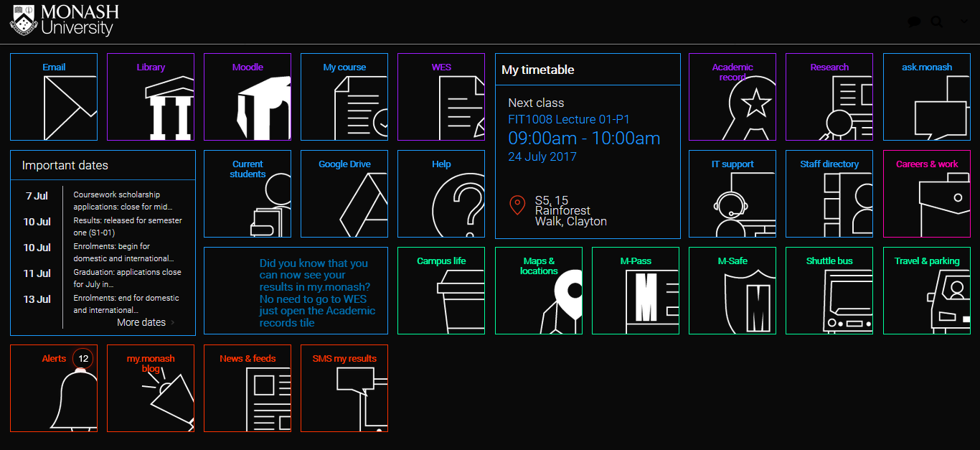Click the Monash University logo
980x450 pixels.
[63, 21]
